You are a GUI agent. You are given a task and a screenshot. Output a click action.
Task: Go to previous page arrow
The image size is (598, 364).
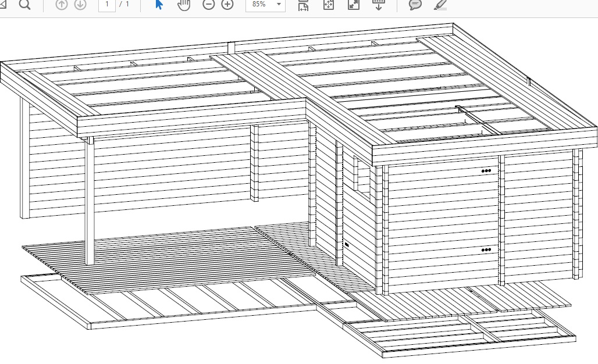(x=62, y=5)
